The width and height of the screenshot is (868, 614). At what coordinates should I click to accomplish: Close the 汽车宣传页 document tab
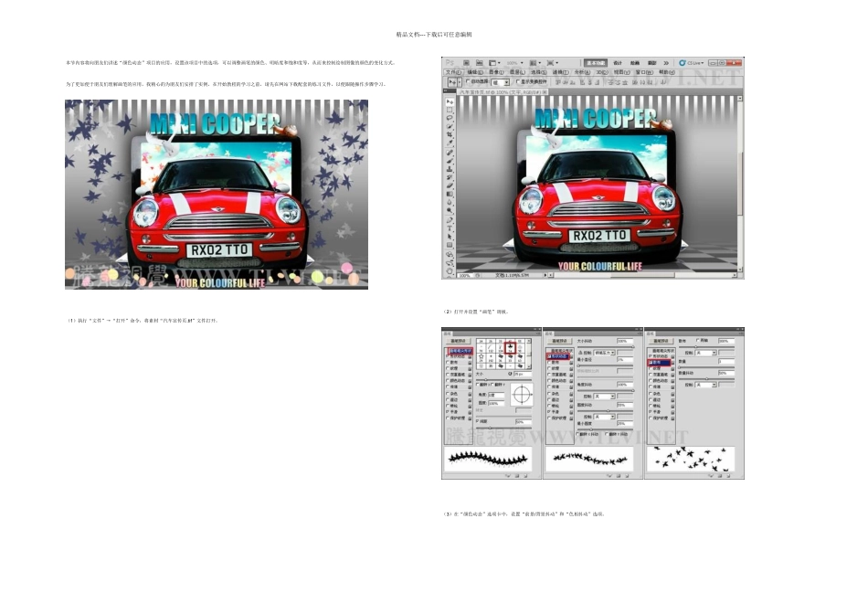tap(545, 92)
